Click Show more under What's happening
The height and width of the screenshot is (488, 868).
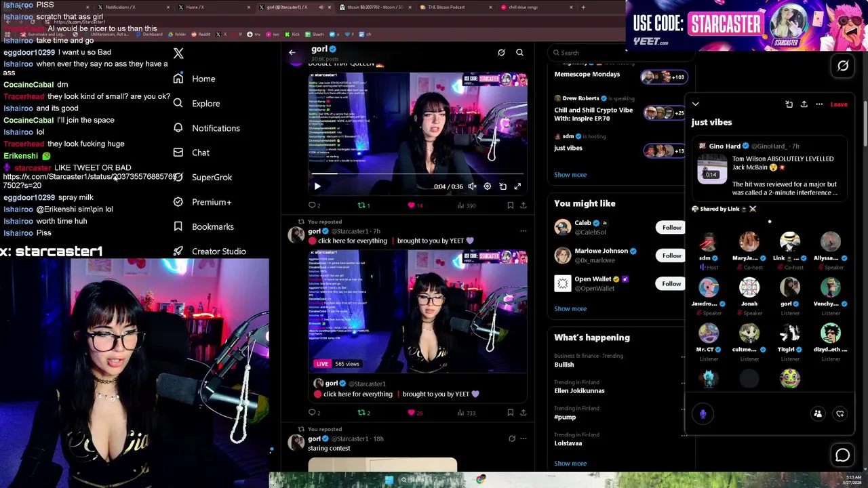click(570, 464)
